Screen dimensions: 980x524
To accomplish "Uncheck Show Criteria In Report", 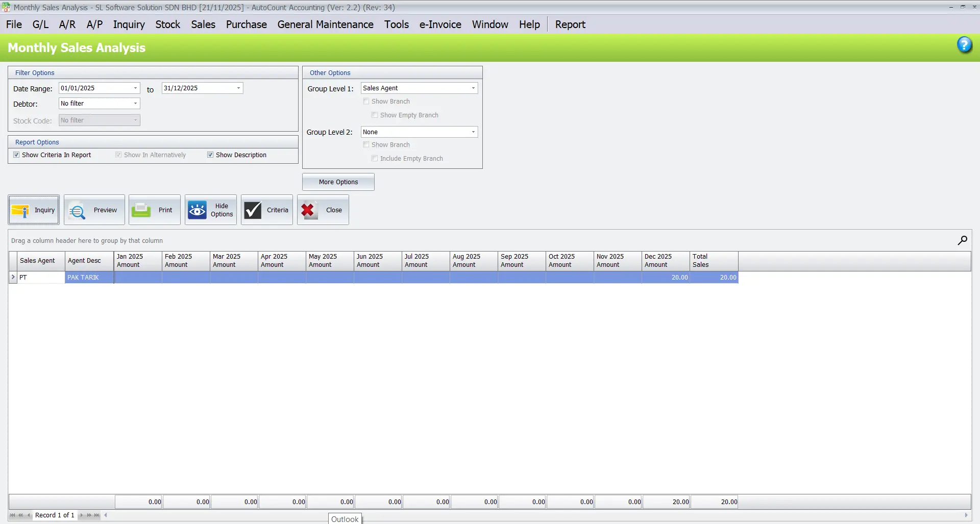I will (16, 154).
